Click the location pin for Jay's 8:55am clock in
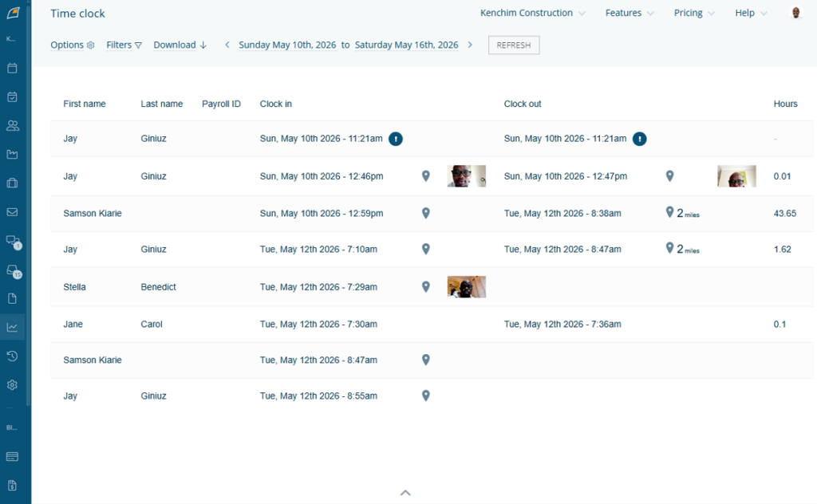Image resolution: width=817 pixels, height=504 pixels. [426, 396]
